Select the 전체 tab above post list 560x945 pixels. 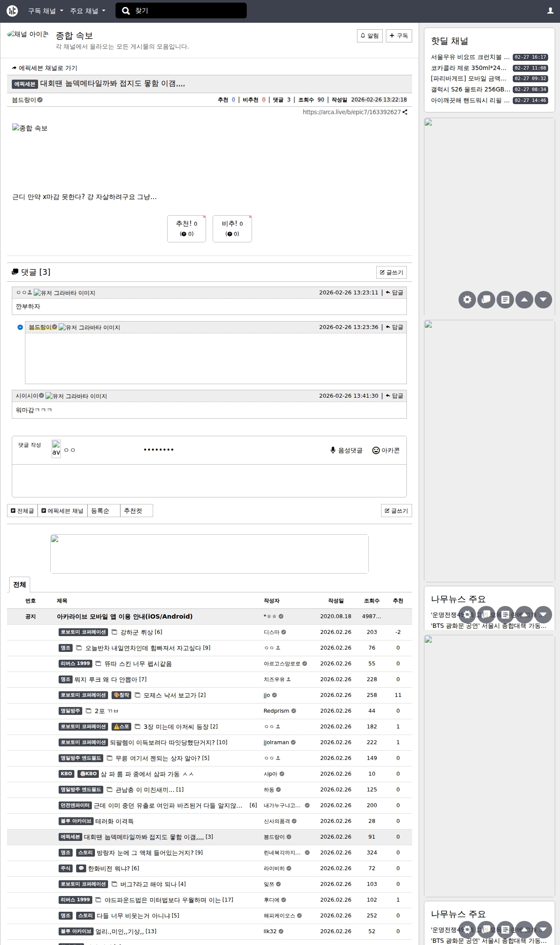click(20, 585)
